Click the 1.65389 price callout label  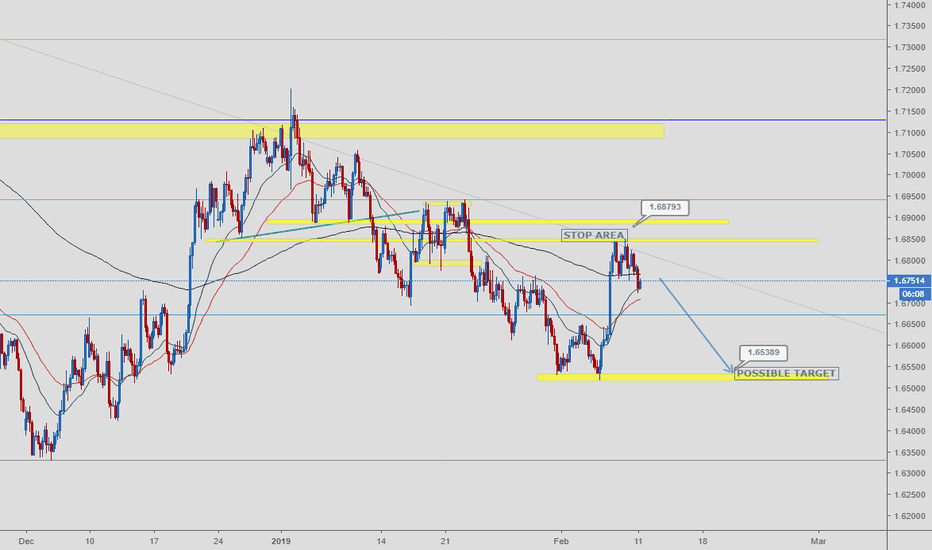click(763, 353)
